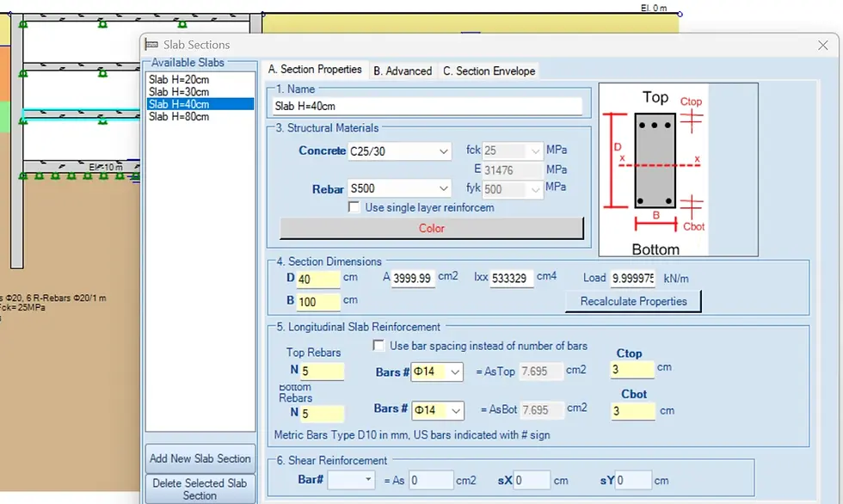Viewport: 843px width, 504px height.
Task: Click the Slab Sections dialog title icon
Action: (151, 45)
